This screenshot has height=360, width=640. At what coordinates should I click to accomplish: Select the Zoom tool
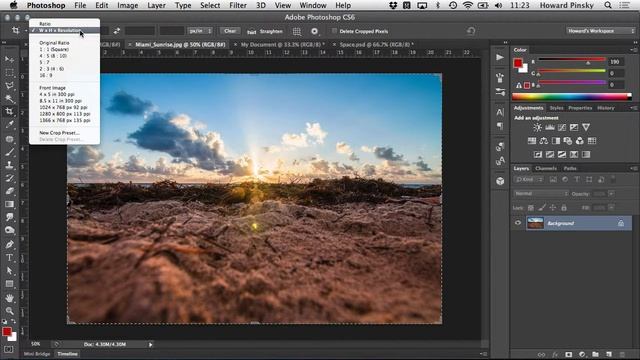pos(9,311)
